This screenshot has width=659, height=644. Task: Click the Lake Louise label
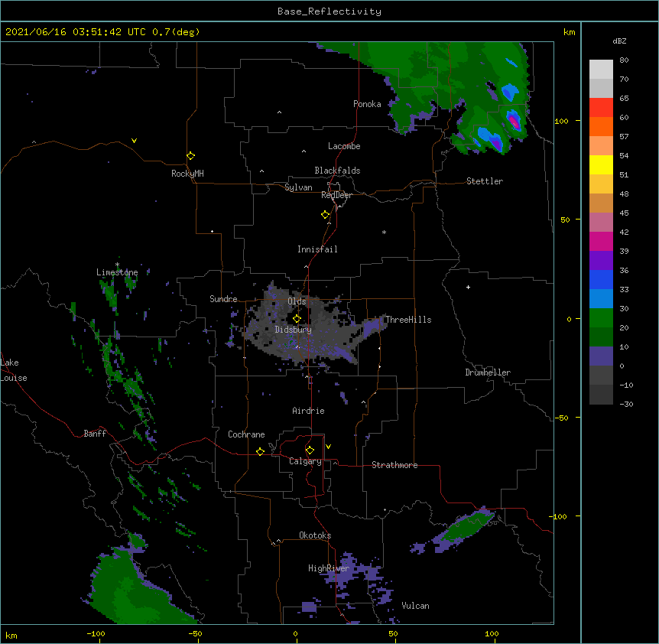pos(14,370)
